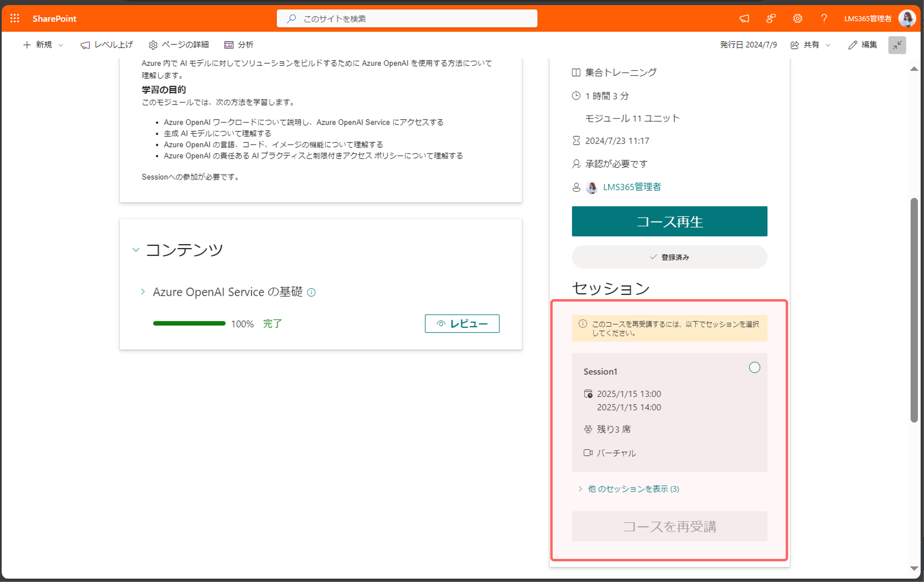Open the help question mark icon

coord(824,18)
